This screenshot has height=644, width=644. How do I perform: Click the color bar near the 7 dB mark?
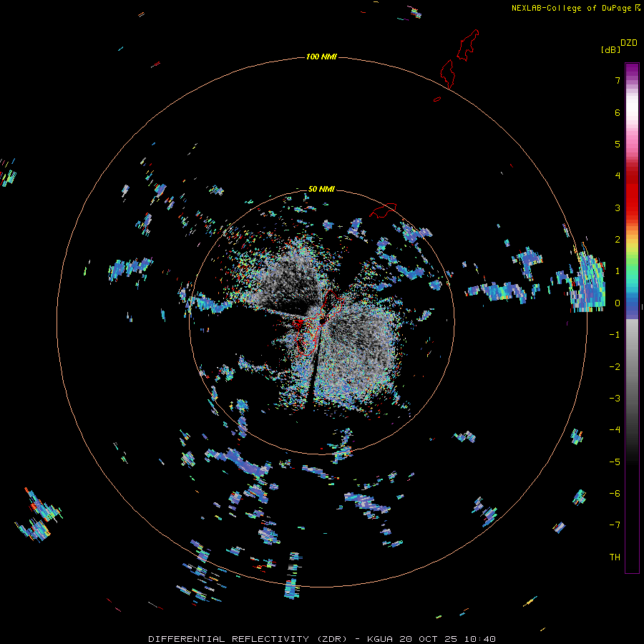point(632,80)
